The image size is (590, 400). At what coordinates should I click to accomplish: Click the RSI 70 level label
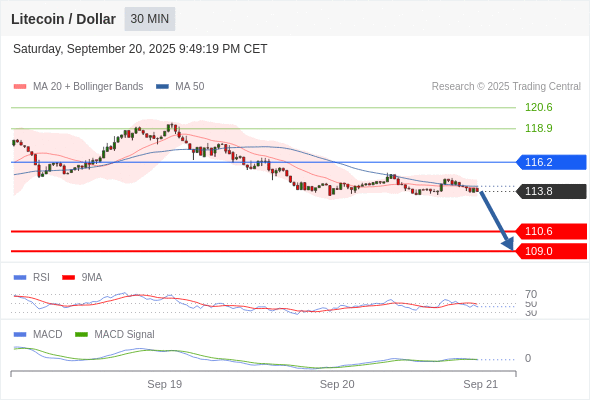coord(531,294)
